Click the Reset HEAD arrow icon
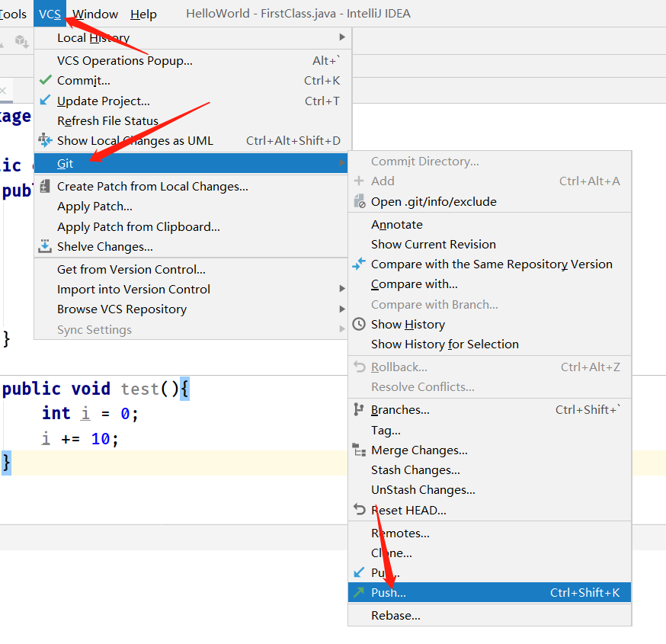666x644 pixels. coord(360,509)
